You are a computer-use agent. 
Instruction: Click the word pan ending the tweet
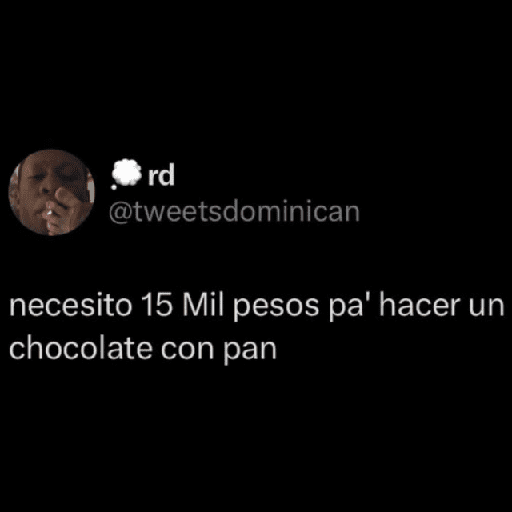(x=250, y=352)
